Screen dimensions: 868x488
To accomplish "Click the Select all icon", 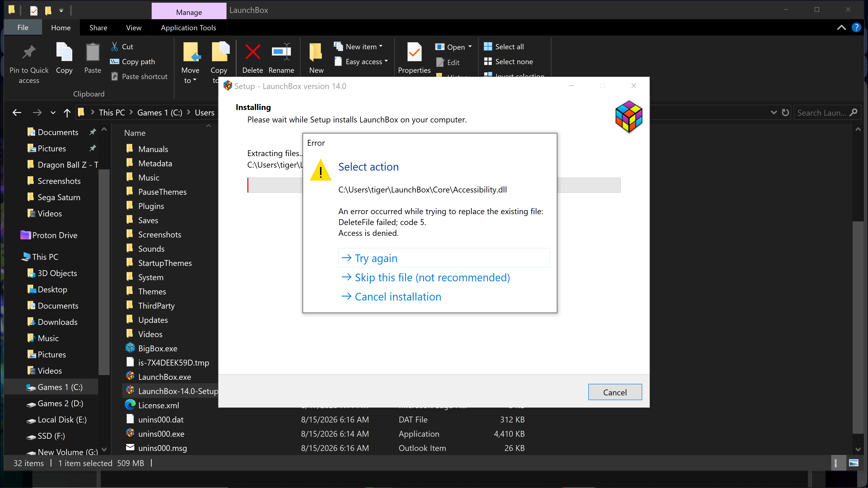I will (x=488, y=47).
